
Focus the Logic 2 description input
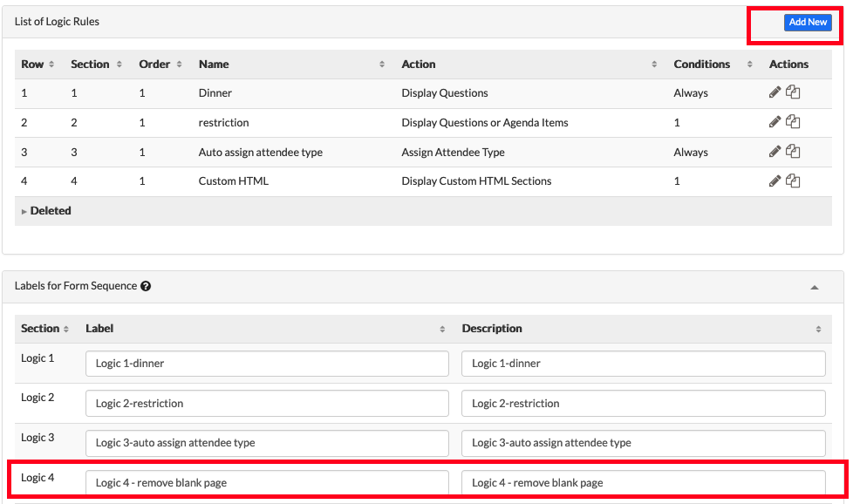click(644, 404)
